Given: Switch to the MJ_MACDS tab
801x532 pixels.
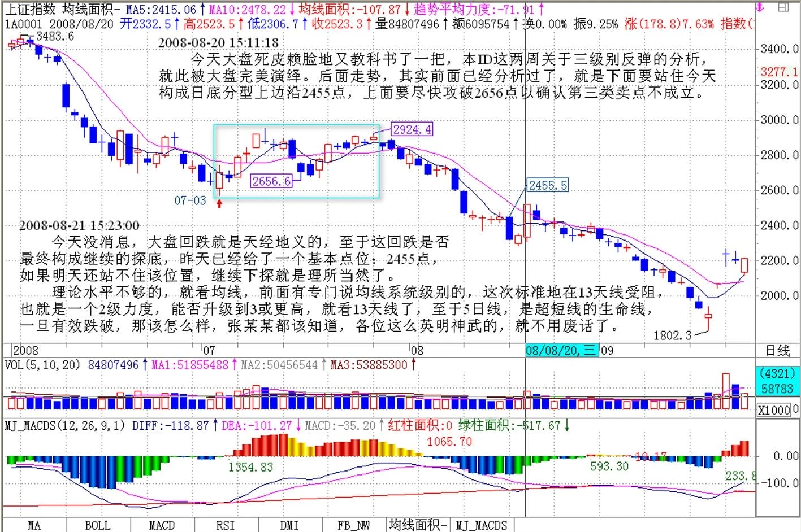Looking at the screenshot, I should [x=482, y=525].
